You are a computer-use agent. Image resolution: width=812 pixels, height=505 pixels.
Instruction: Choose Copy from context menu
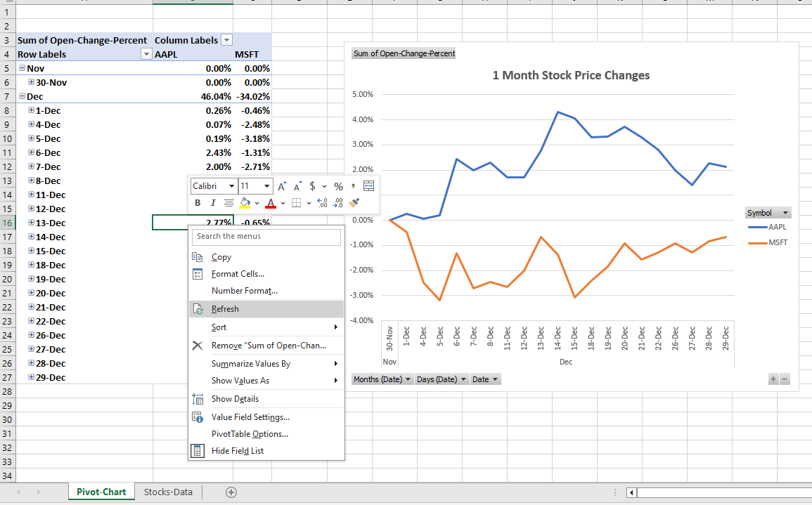(x=266, y=257)
